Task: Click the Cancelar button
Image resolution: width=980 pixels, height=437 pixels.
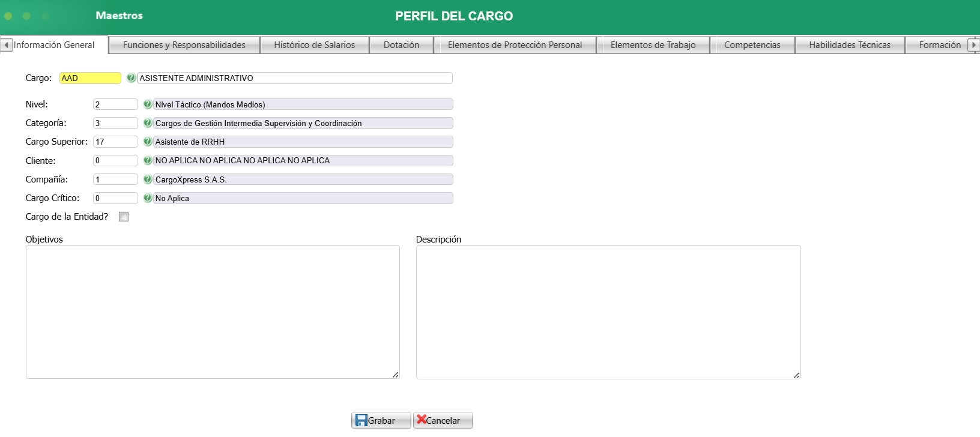Action: pyautogui.click(x=443, y=420)
